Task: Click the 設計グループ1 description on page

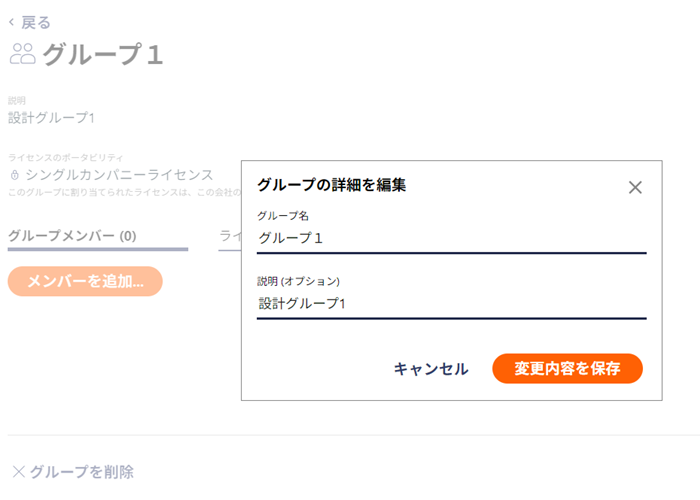Action: [51, 118]
